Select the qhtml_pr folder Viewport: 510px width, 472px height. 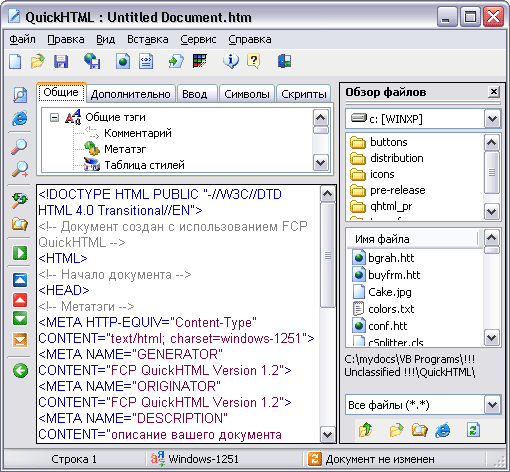(391, 206)
